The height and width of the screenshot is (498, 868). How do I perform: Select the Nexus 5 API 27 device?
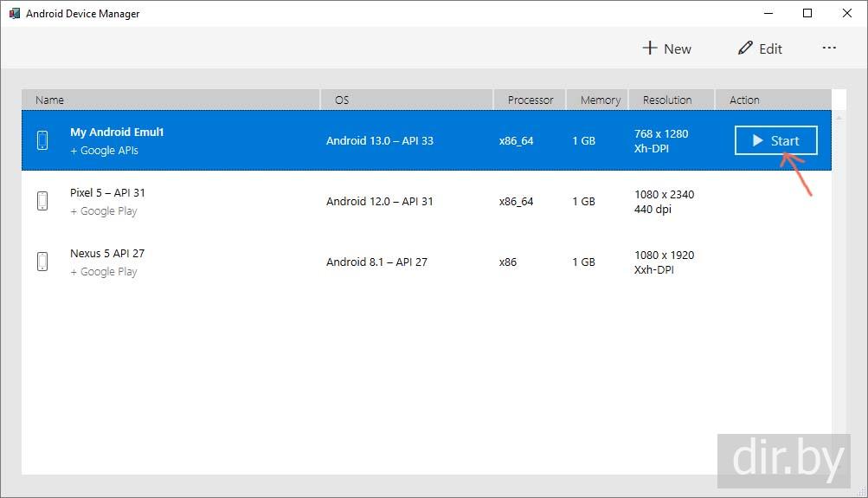[x=107, y=254]
